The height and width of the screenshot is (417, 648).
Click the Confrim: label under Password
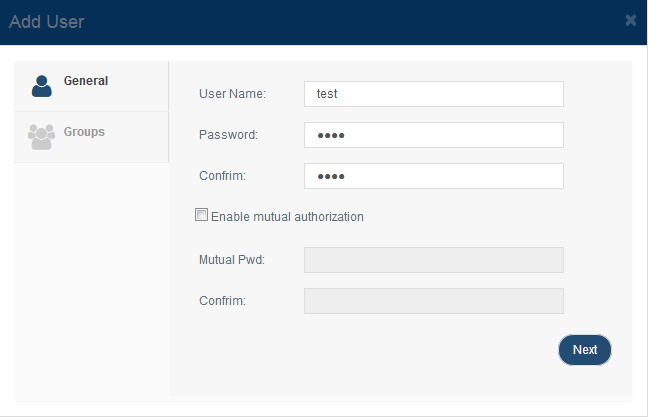(x=222, y=176)
